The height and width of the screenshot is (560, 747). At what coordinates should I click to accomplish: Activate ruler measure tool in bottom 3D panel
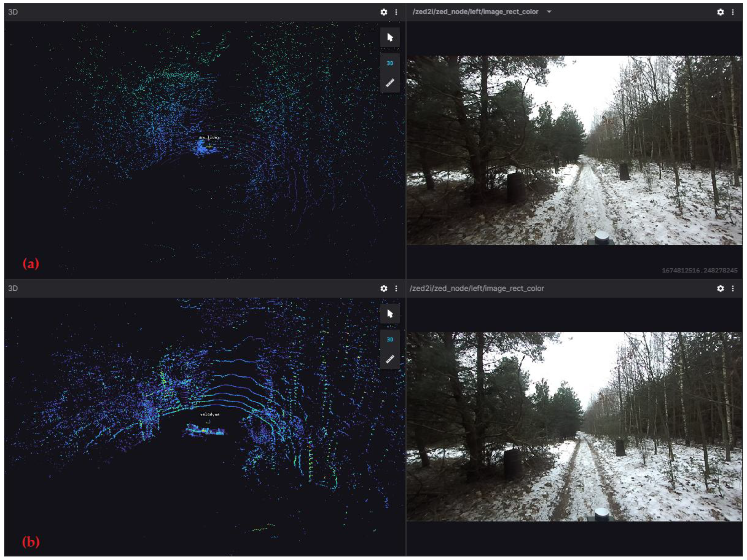click(x=390, y=359)
